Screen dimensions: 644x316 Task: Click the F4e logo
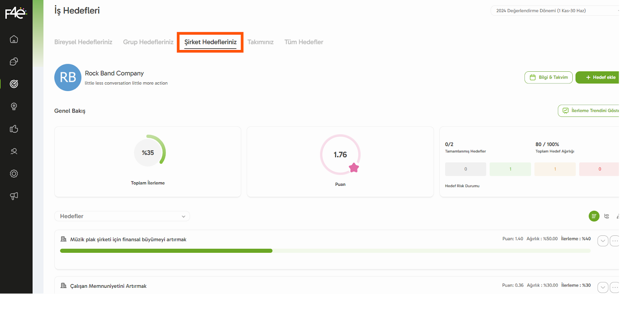(x=16, y=13)
